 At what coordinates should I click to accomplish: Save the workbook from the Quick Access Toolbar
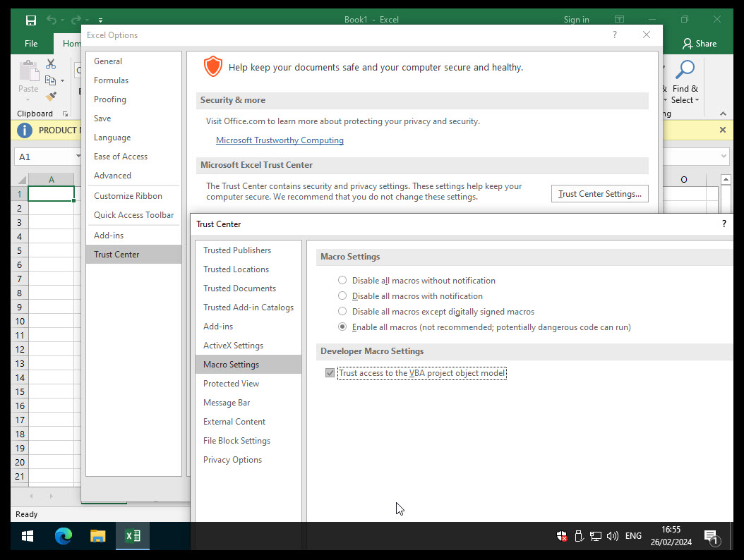click(30, 20)
